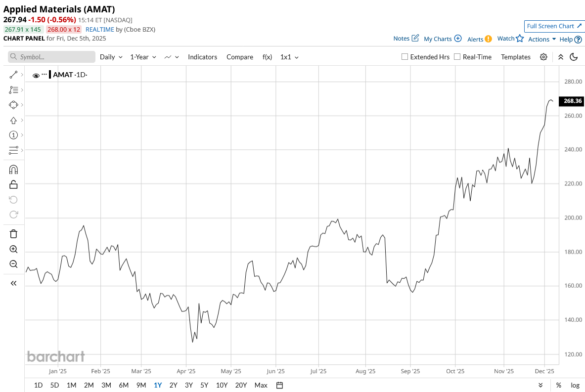585x392 pixels.
Task: Open the Compare menu
Action: [240, 57]
